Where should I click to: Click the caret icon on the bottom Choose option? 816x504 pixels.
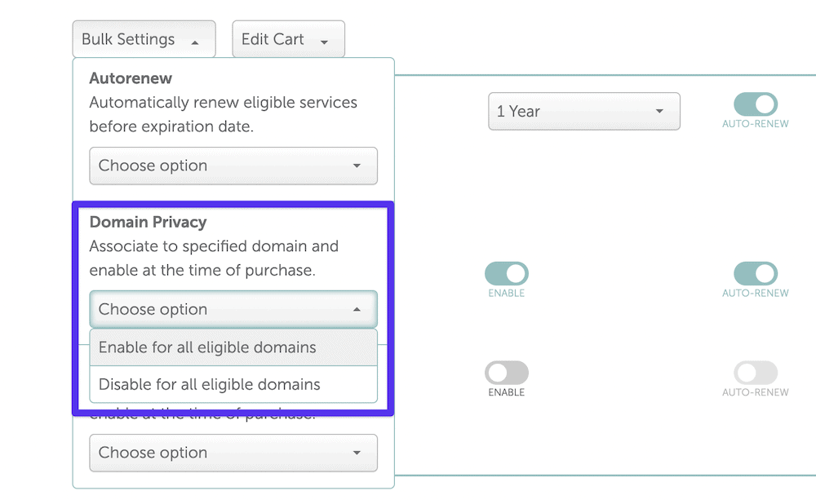tap(359, 453)
